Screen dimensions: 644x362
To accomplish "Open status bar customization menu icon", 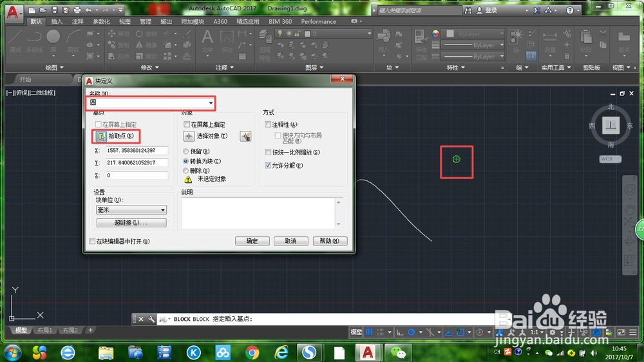I will 633,332.
